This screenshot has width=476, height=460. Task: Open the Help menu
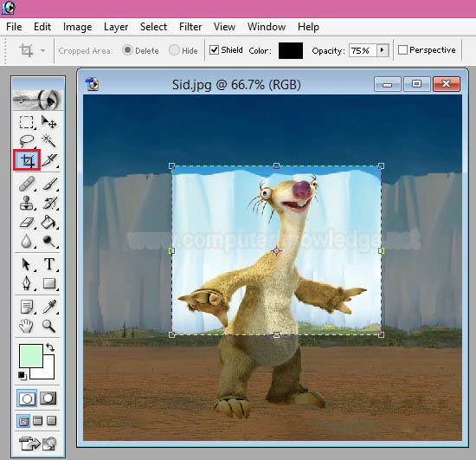(x=308, y=27)
